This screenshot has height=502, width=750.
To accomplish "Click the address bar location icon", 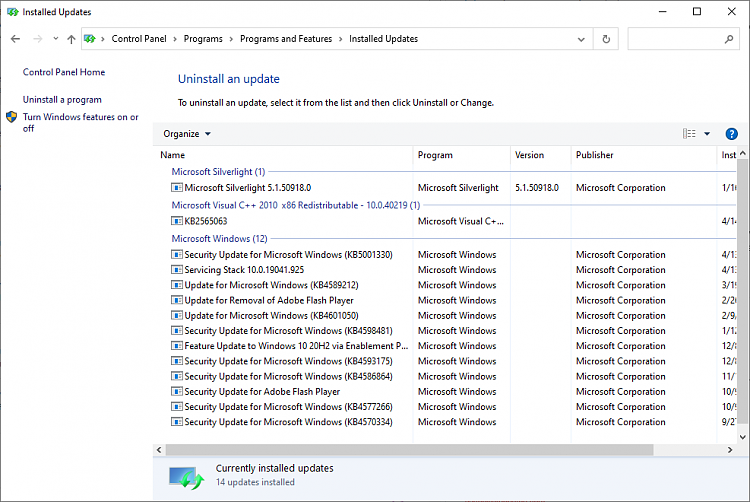I will pos(89,39).
